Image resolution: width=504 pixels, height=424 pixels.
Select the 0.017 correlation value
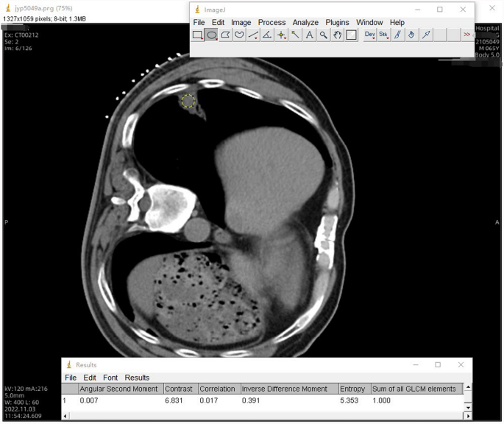coord(209,400)
